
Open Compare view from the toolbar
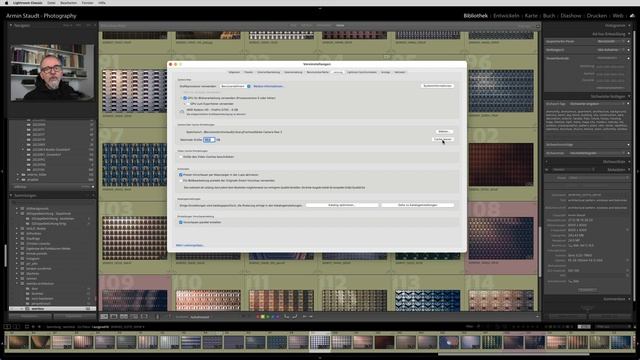[124, 316]
